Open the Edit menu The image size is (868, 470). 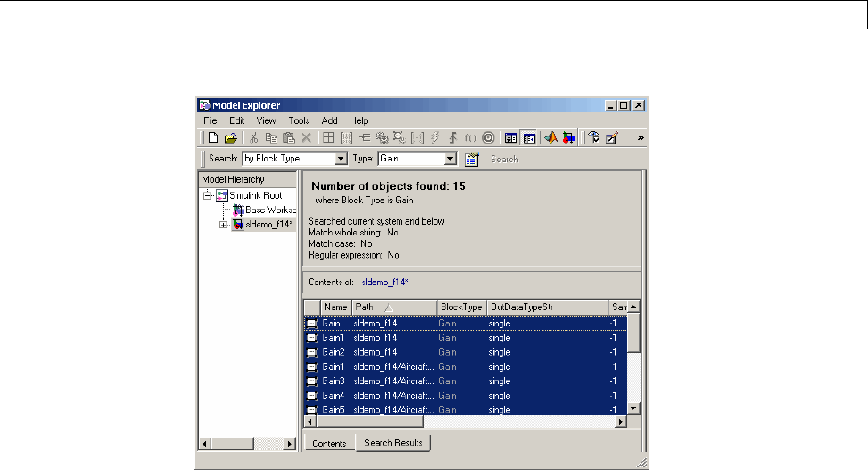pos(236,120)
